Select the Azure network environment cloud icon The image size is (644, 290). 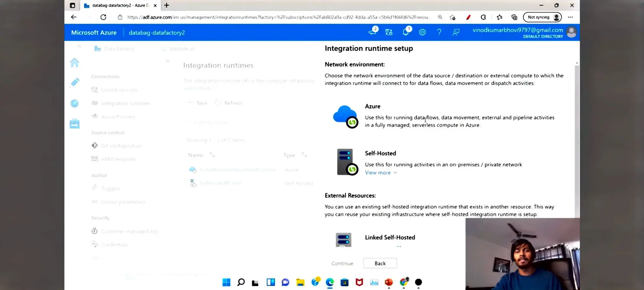345,116
